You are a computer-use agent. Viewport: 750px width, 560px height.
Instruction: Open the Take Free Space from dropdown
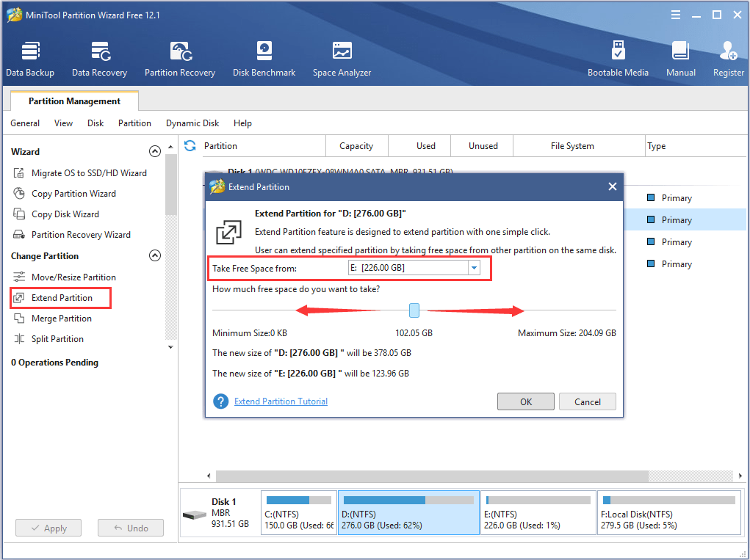point(474,268)
